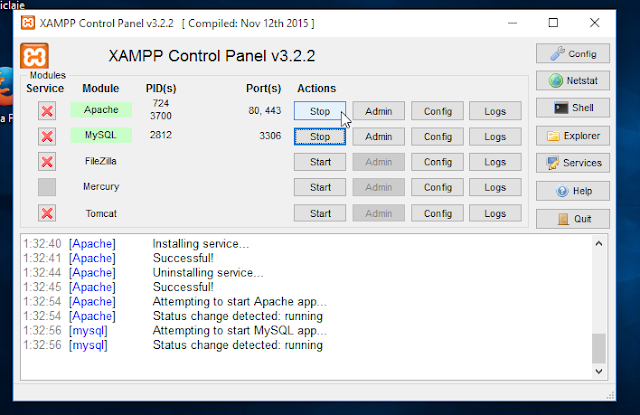The image size is (640, 415).
Task: Click the window resize grip in status bar
Action: tap(610, 395)
